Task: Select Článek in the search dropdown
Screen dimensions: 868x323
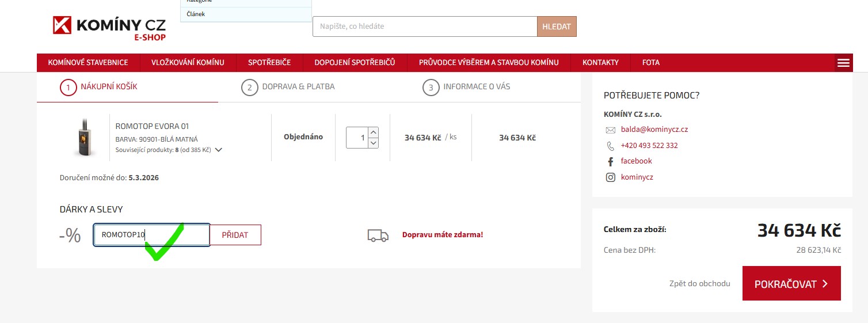Action: 246,14
